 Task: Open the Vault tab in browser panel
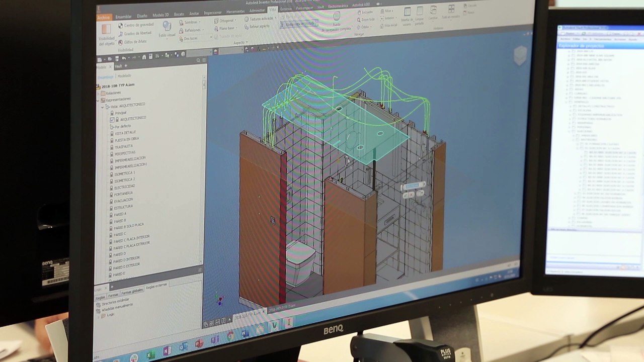point(118,66)
